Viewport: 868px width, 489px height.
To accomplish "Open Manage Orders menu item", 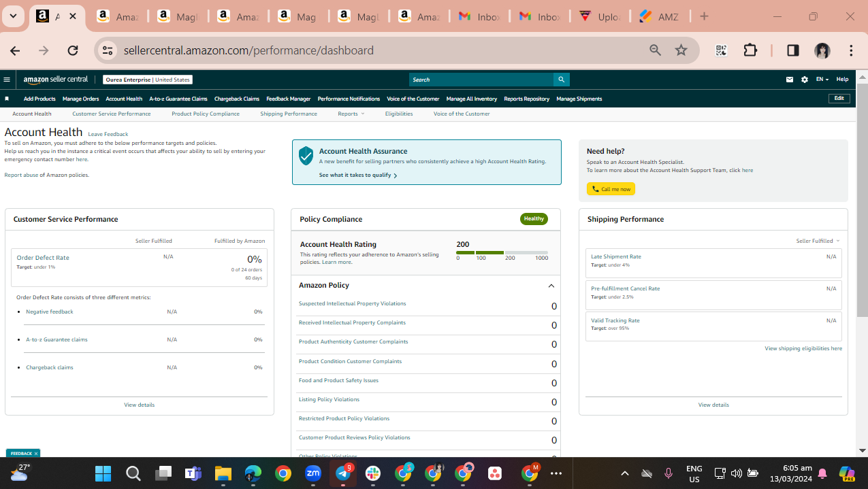I will click(x=81, y=99).
